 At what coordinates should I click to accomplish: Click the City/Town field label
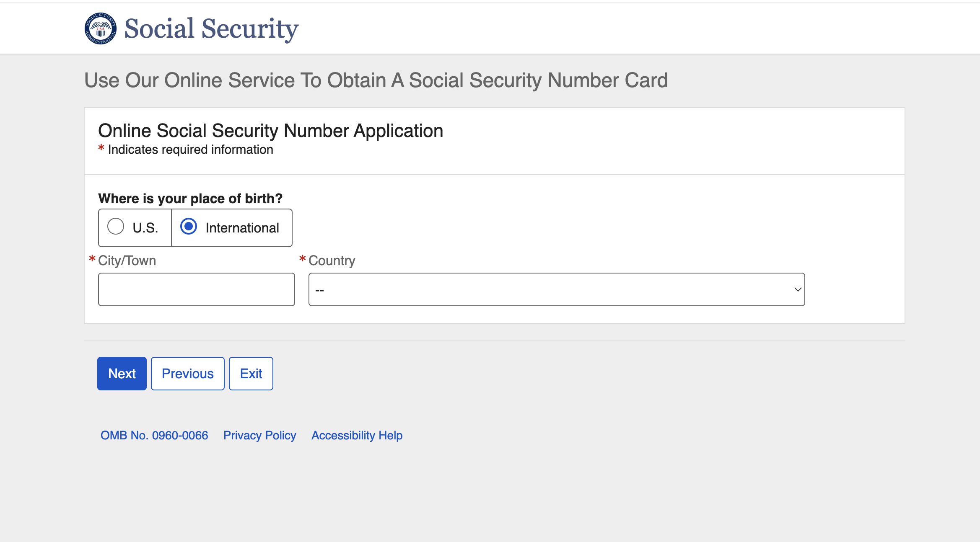click(127, 261)
